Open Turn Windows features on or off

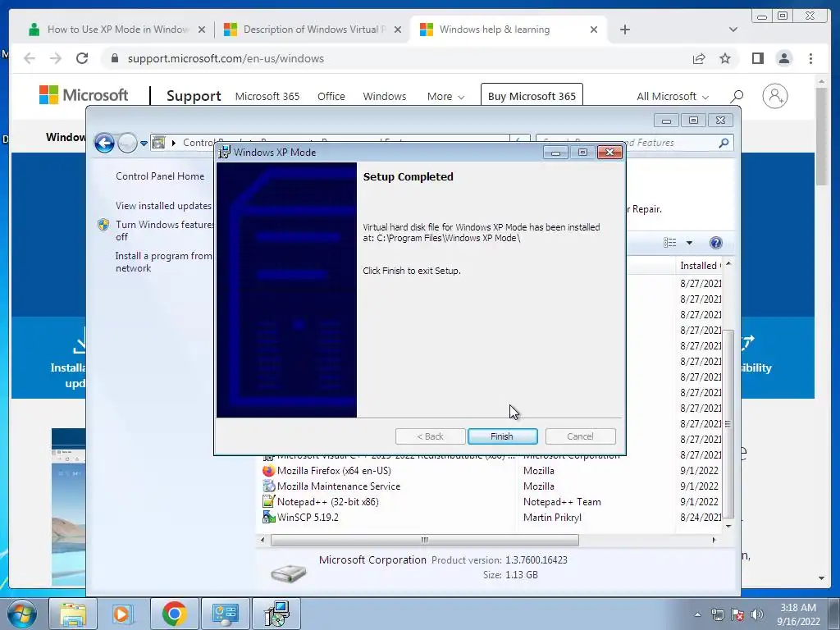[164, 231]
